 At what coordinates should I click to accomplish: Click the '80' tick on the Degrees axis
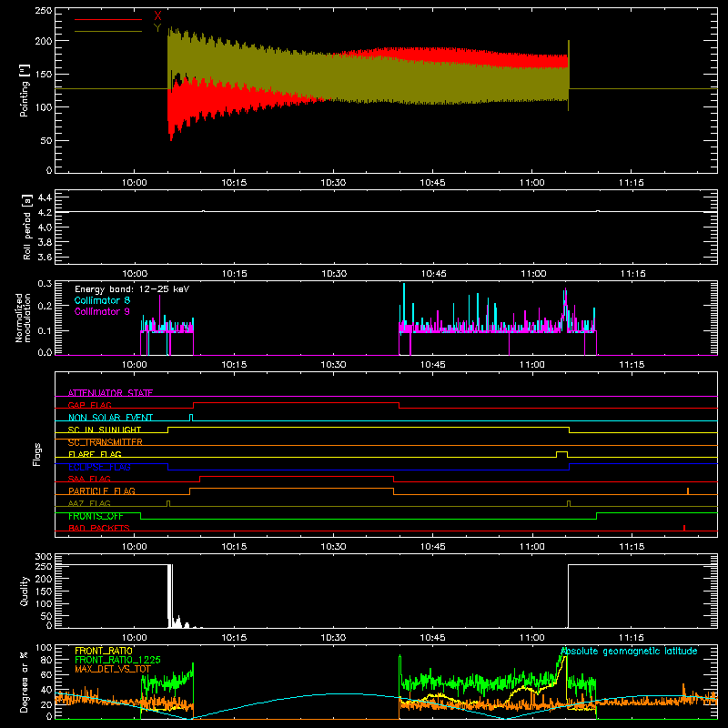pos(46,659)
